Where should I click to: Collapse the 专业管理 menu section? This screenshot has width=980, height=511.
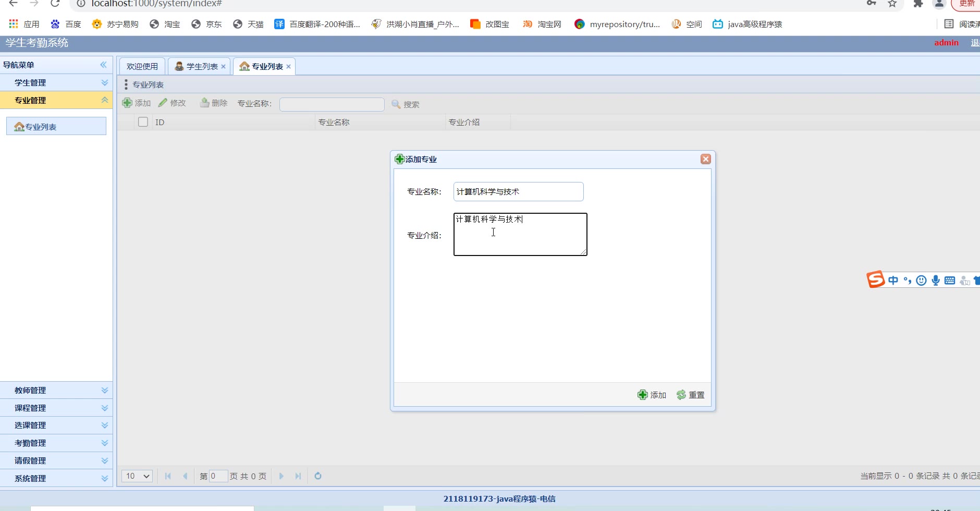pyautogui.click(x=56, y=100)
